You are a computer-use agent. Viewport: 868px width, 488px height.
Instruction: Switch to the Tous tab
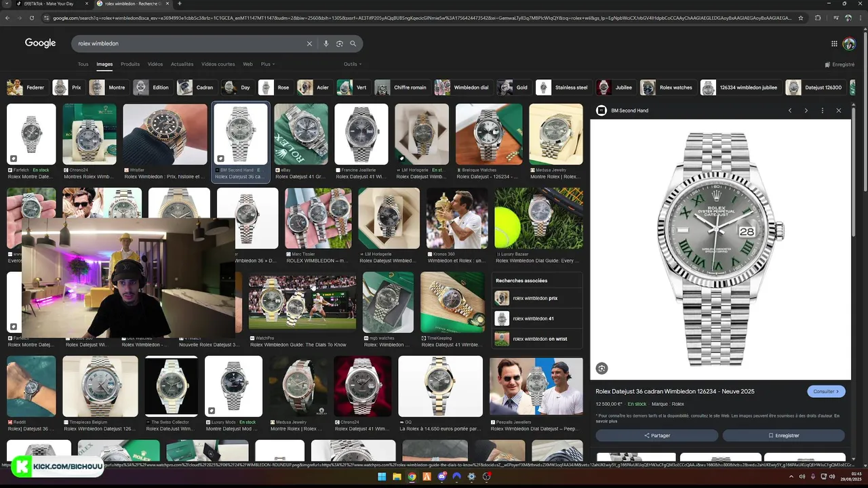point(83,64)
